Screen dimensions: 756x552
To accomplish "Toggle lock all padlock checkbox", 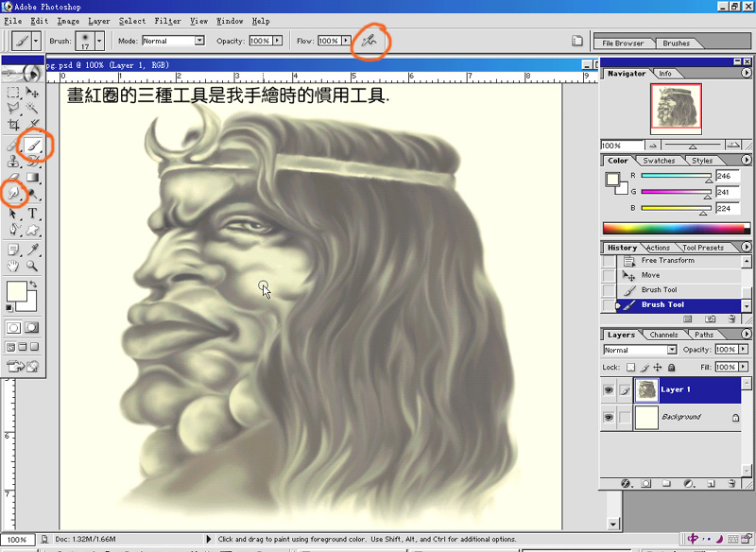I will click(671, 368).
